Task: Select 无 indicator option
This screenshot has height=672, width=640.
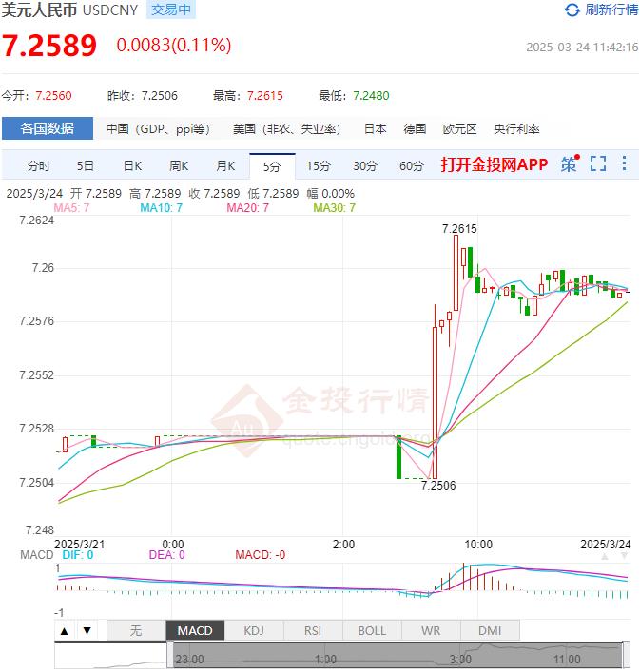Action: [x=136, y=630]
